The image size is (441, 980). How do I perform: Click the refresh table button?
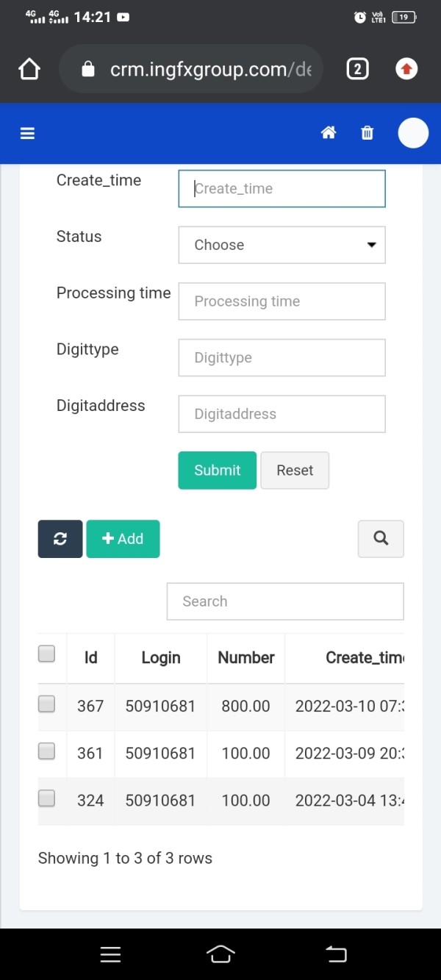click(60, 539)
